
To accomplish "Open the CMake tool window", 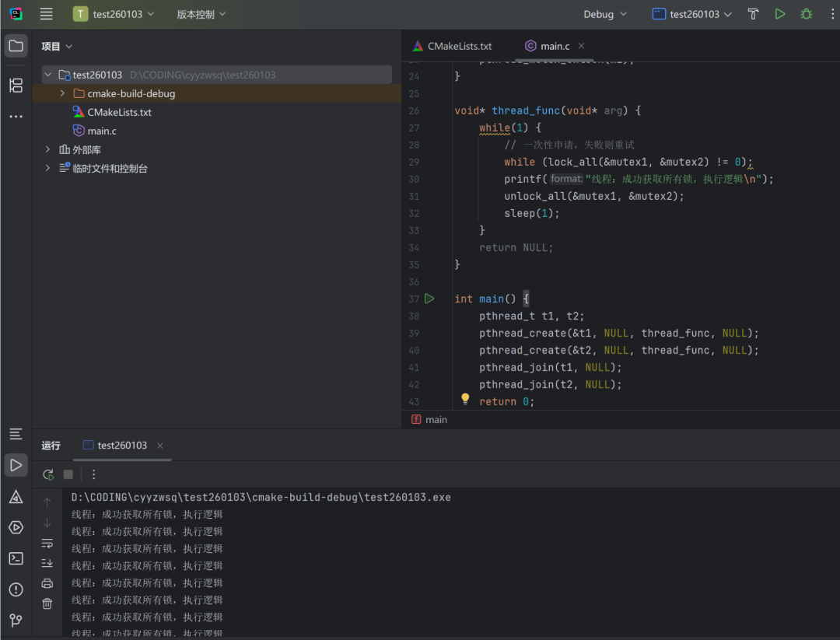I will point(16,497).
